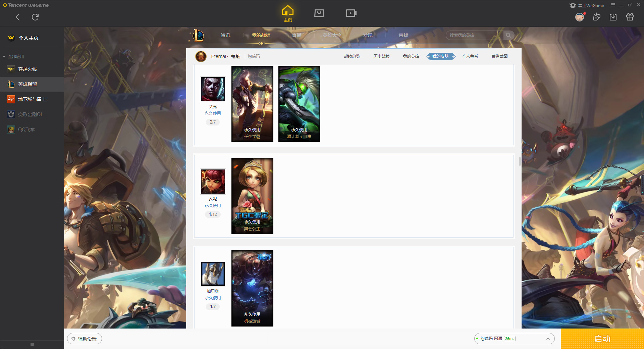Open the 任性学霸 skin card
The height and width of the screenshot is (349, 644).
pyautogui.click(x=252, y=104)
